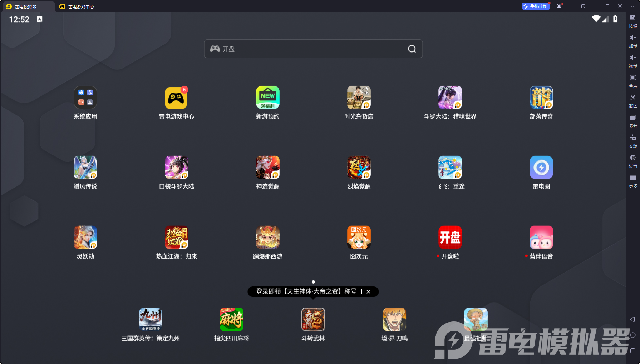Click the battery status icon
The image size is (640, 364).
pyautogui.click(x=615, y=19)
